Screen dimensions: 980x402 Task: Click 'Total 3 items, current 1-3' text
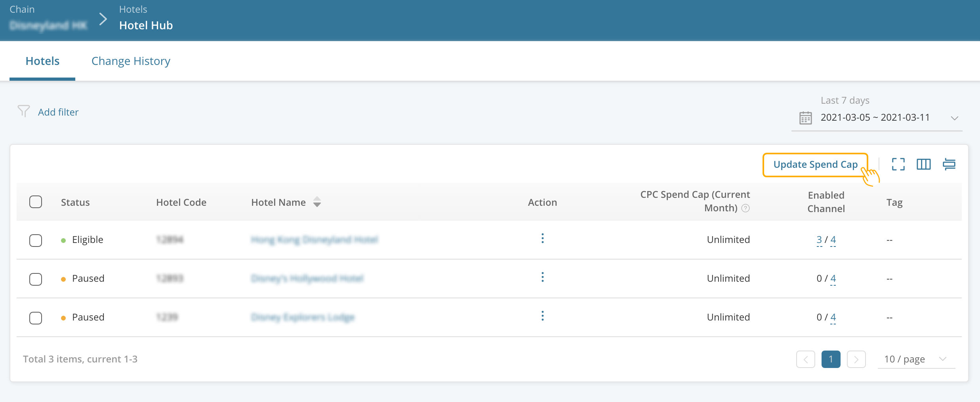pos(80,359)
